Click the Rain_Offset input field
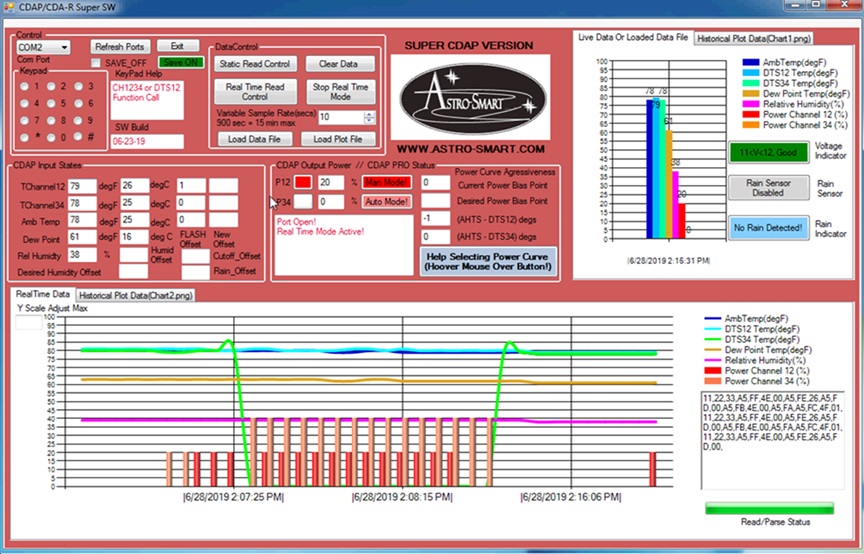Viewport: 864px width, 554px height. [x=196, y=272]
